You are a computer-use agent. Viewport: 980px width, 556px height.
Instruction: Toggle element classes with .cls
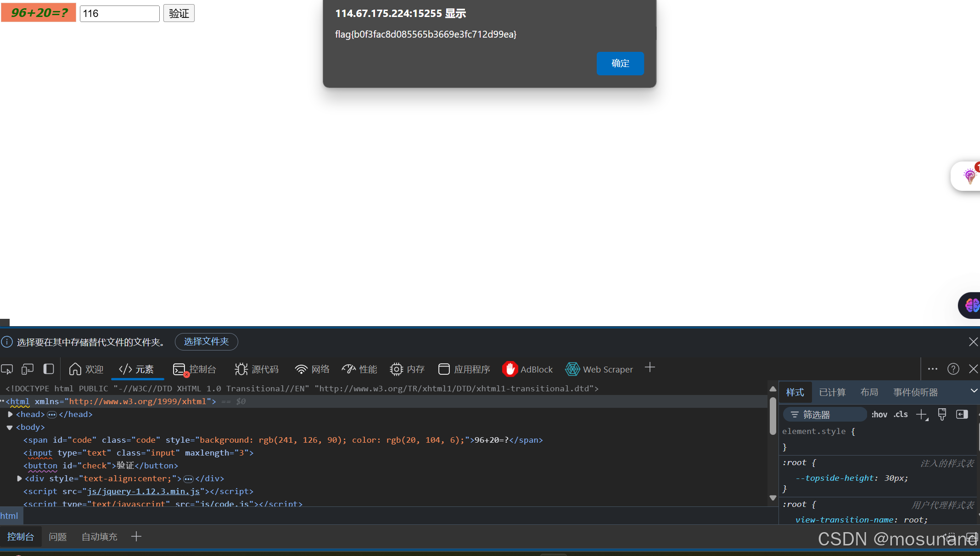[x=901, y=414]
